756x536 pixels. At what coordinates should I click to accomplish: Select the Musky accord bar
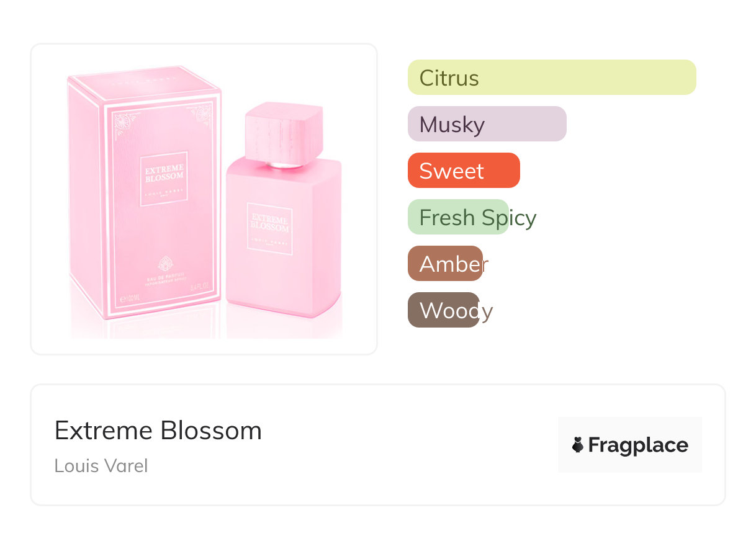[x=487, y=124]
